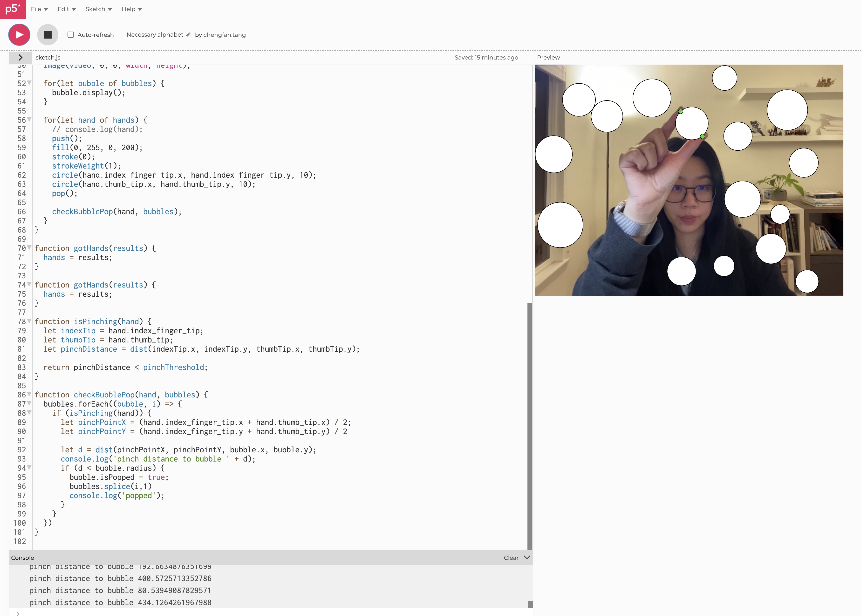Viewport: 861px width, 616px height.
Task: Open the Help menu
Action: 132,9
